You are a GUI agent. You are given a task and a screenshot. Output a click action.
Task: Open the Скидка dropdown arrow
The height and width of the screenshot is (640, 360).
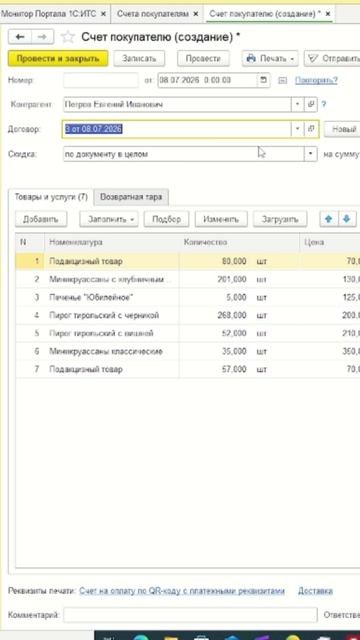(311, 154)
